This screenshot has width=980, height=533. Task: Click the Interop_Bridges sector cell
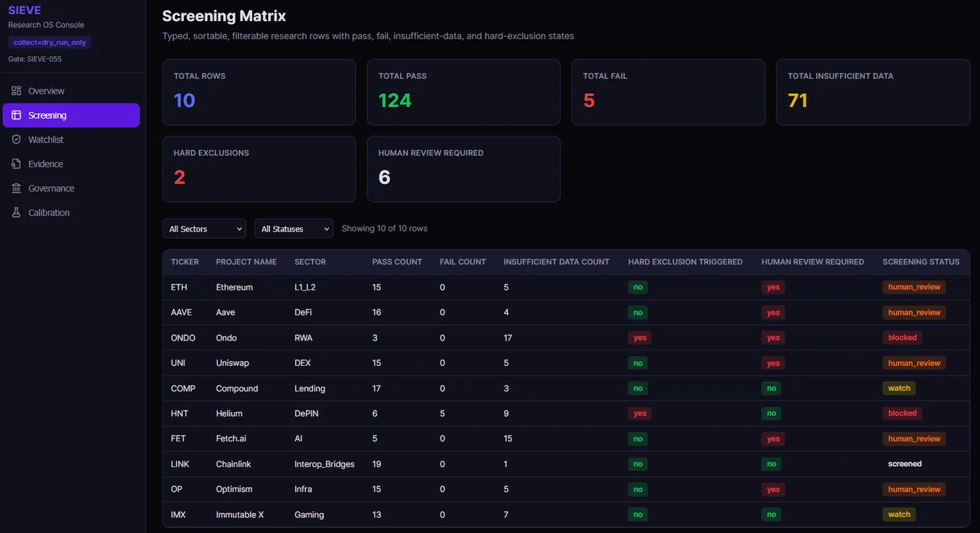coord(325,464)
